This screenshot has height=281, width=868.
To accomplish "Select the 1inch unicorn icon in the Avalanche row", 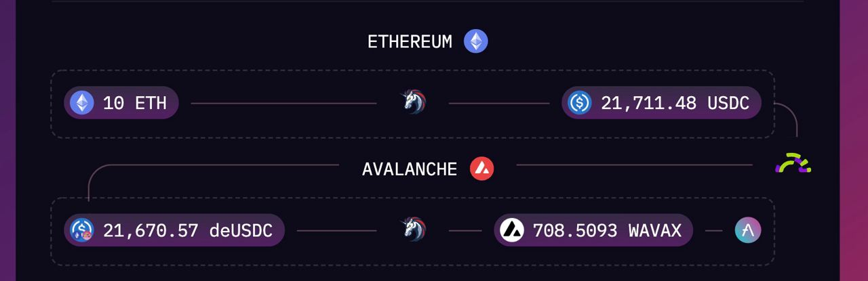I will pyautogui.click(x=412, y=230).
